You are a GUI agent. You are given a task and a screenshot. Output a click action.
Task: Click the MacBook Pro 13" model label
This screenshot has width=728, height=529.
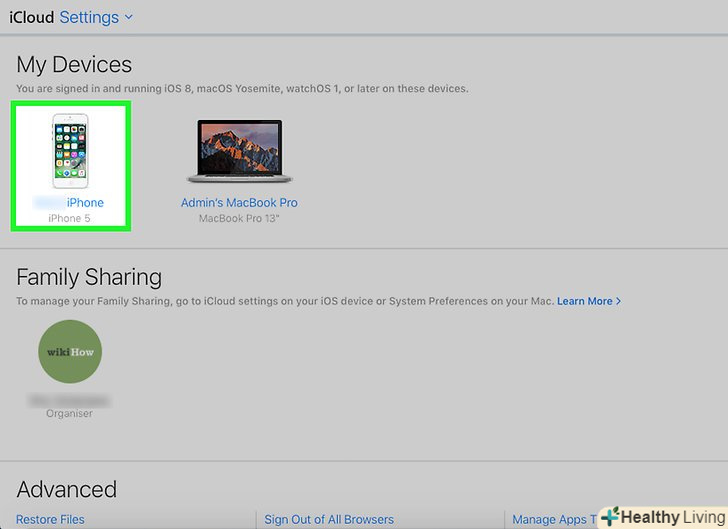(x=239, y=218)
